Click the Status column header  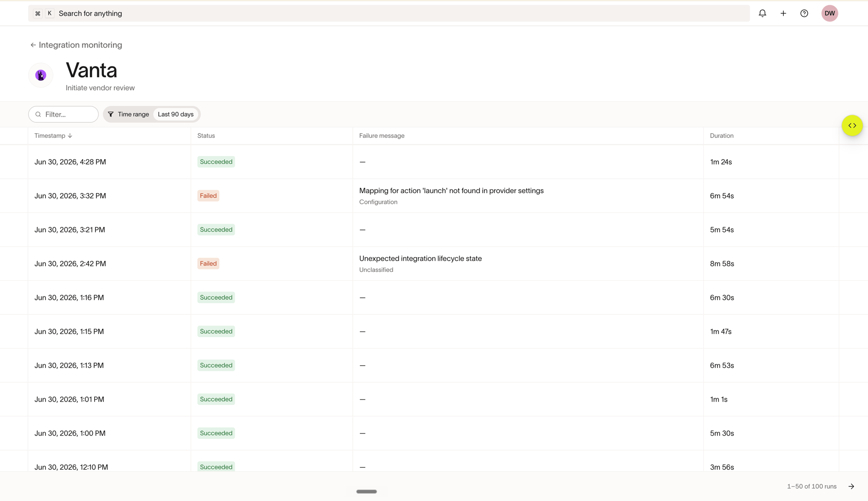click(x=206, y=136)
